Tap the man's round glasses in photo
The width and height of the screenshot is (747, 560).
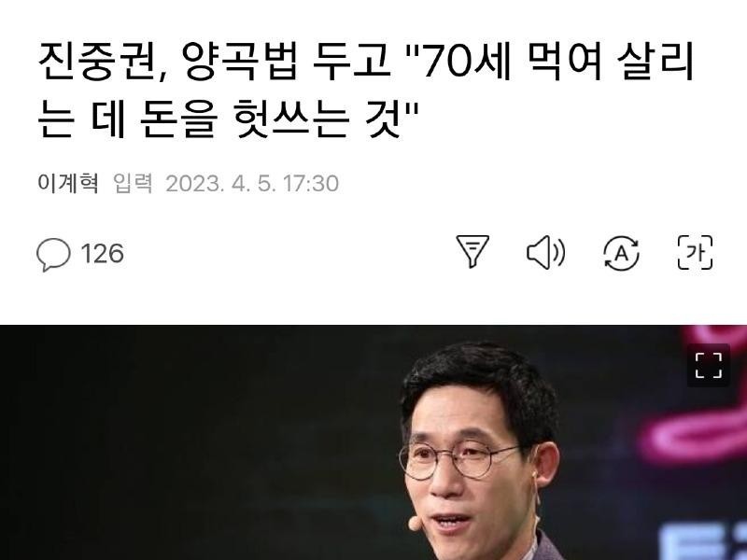tap(458, 459)
